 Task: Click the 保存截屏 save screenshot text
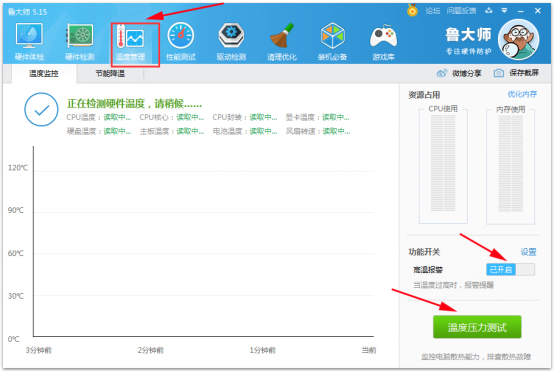pyautogui.click(x=524, y=73)
